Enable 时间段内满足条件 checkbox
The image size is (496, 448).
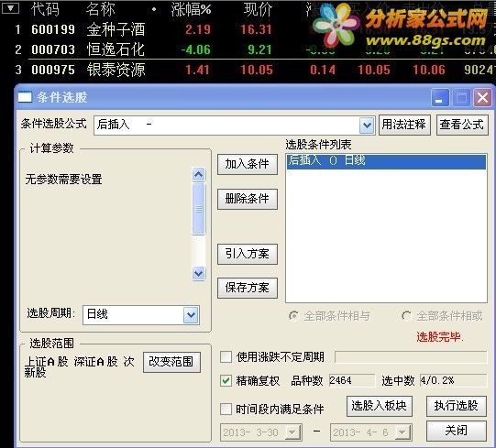[x=226, y=409]
